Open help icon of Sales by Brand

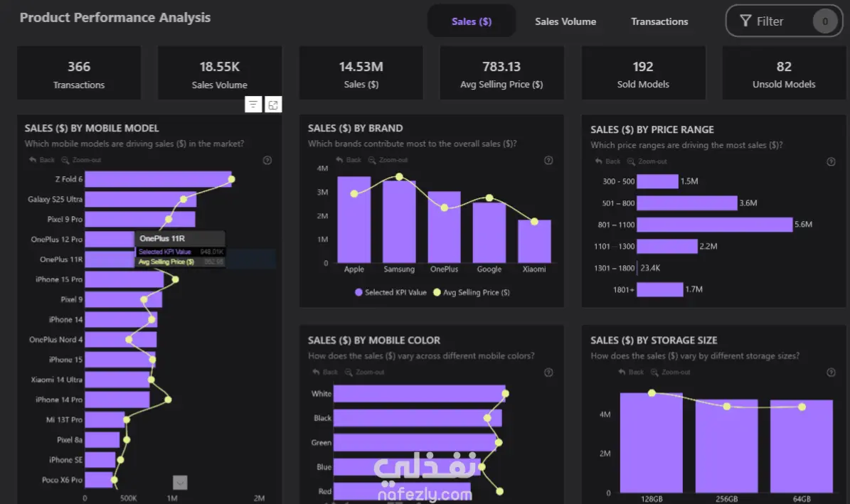(x=548, y=161)
